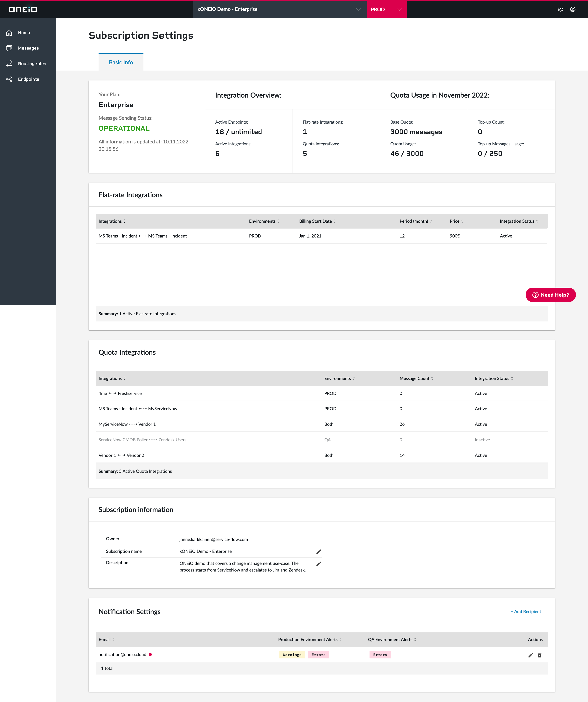Click the 46 / 3000 quota usage value
This screenshot has width=588, height=702.
pos(407,154)
